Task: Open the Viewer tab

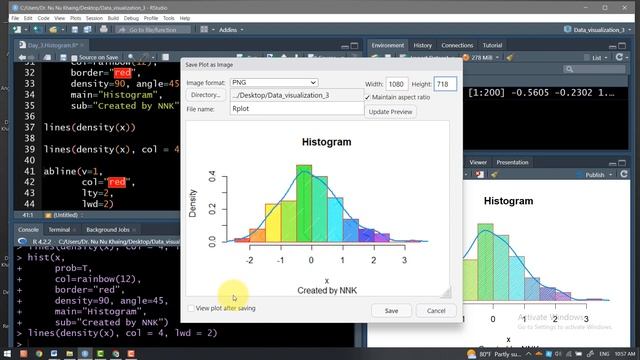Action: tap(478, 162)
